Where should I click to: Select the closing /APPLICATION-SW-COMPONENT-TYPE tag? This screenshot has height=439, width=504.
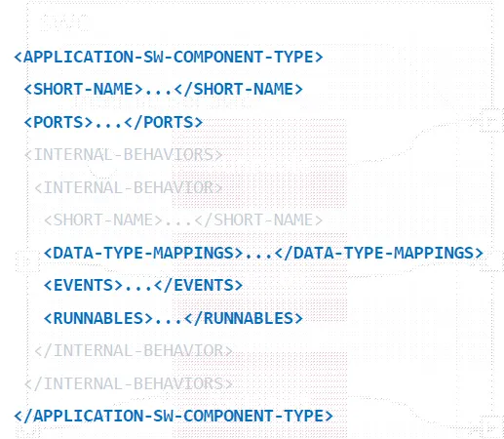pyautogui.click(x=174, y=416)
